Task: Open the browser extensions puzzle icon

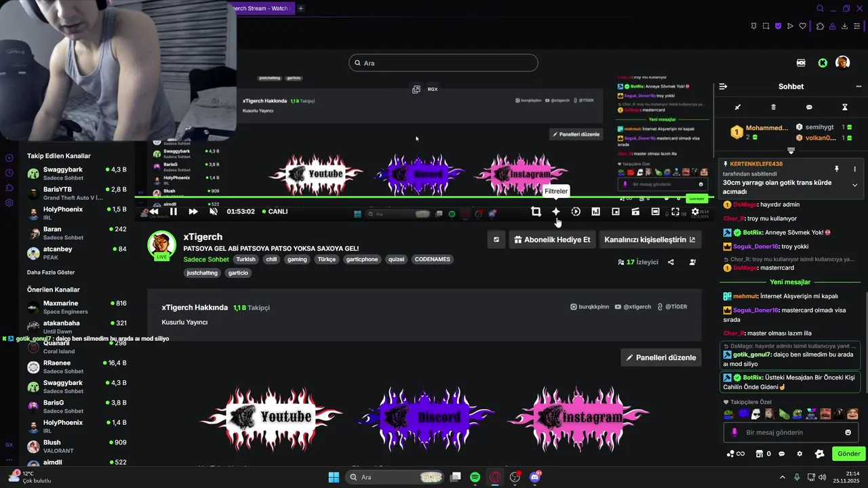Action: point(820,26)
